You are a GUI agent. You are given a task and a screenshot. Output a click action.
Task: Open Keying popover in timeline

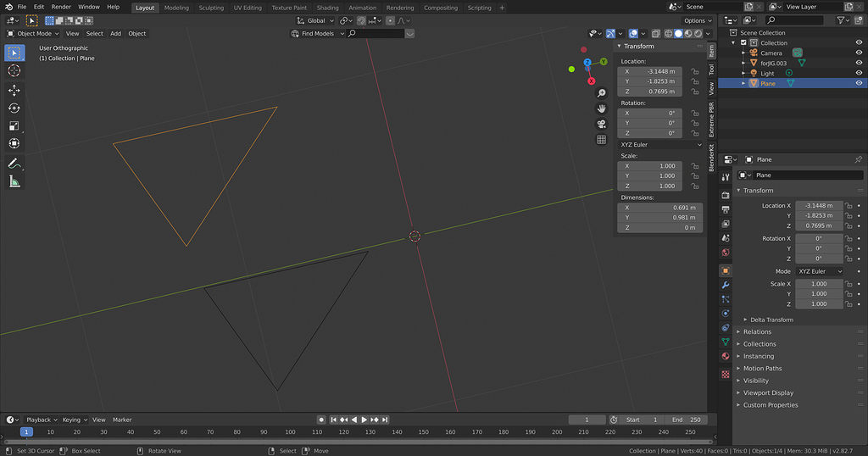tap(75, 420)
